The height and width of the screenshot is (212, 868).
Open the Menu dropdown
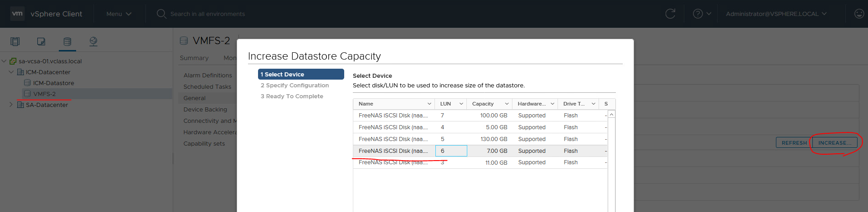tap(119, 14)
